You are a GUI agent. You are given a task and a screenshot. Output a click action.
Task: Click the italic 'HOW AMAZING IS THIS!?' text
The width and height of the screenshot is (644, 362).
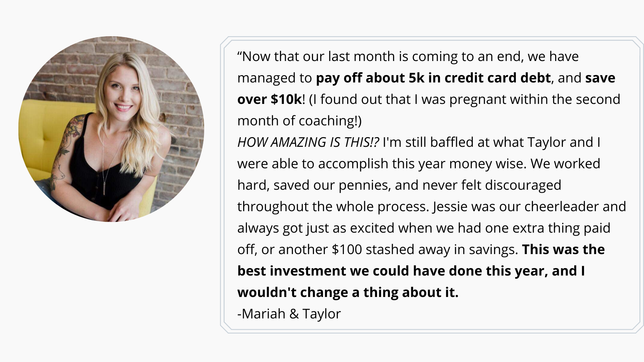(308, 142)
